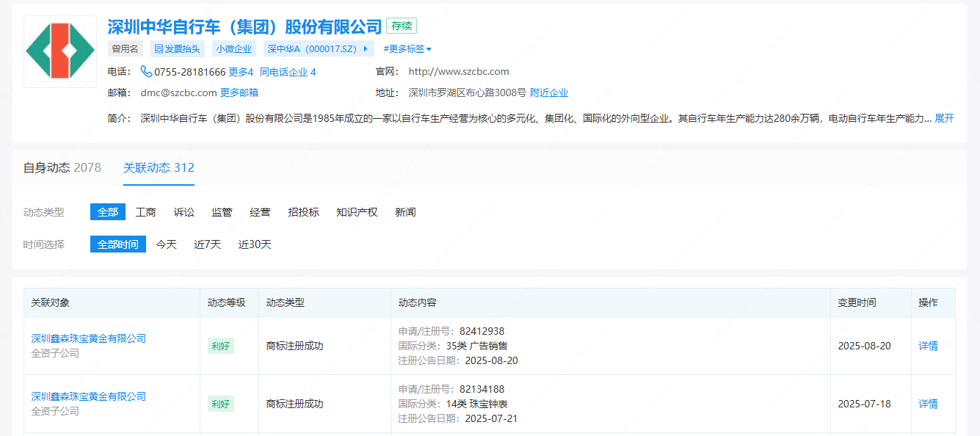Image resolution: width=980 pixels, height=436 pixels.
Task: Filter dynamic type by 诉讼
Action: click(x=184, y=212)
